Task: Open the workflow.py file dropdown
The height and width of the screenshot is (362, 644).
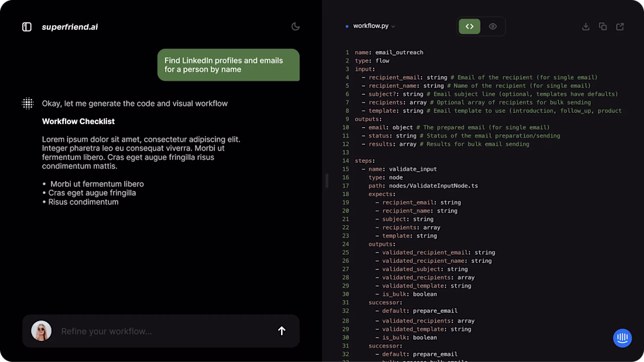Action: [x=374, y=26]
